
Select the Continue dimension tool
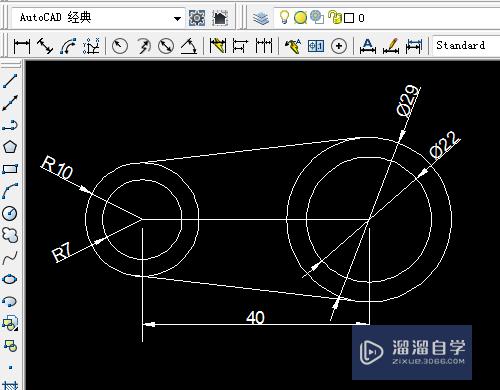tap(264, 46)
